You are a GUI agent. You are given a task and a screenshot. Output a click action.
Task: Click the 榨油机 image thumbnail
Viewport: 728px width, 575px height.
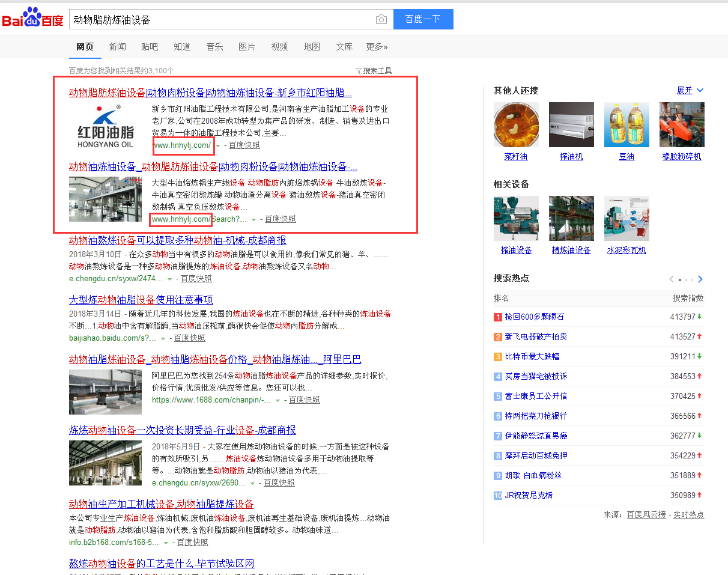pos(571,125)
